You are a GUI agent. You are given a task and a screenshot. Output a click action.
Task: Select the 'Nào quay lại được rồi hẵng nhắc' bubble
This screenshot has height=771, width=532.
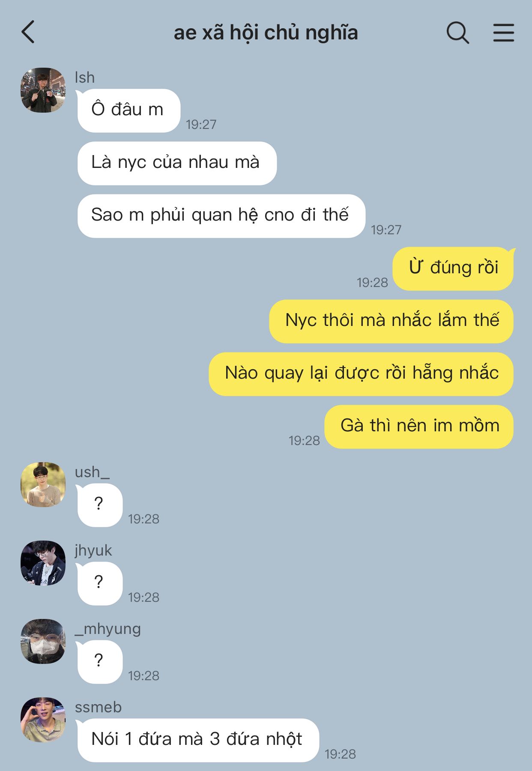(x=361, y=374)
